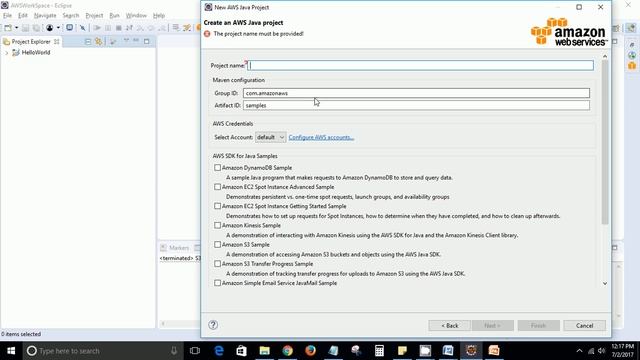This screenshot has width=640, height=360.
Task: Open File Explorer from the taskbar
Action: click(x=264, y=351)
